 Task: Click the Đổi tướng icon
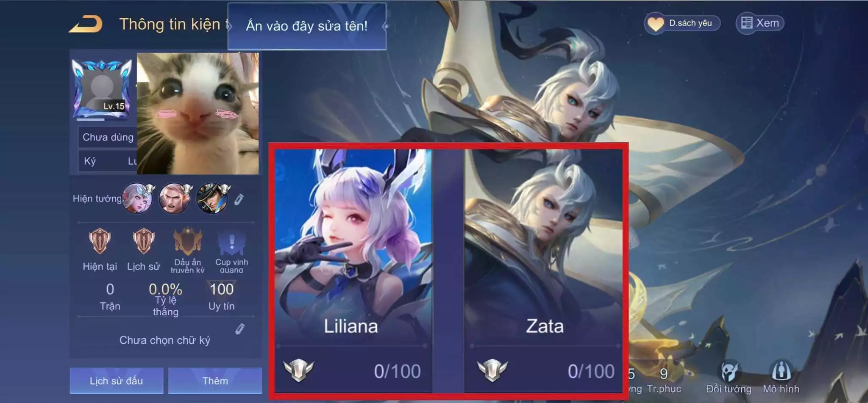[x=729, y=378]
